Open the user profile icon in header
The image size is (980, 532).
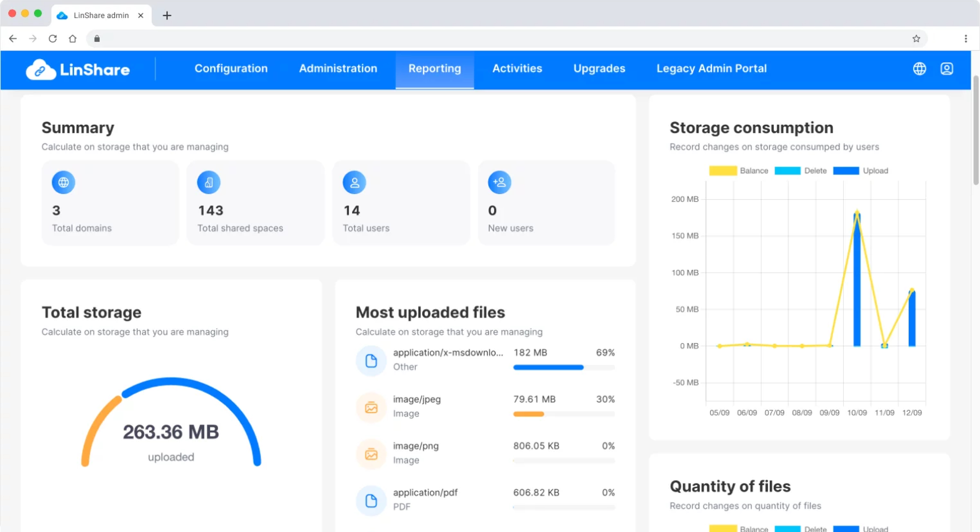(x=947, y=69)
